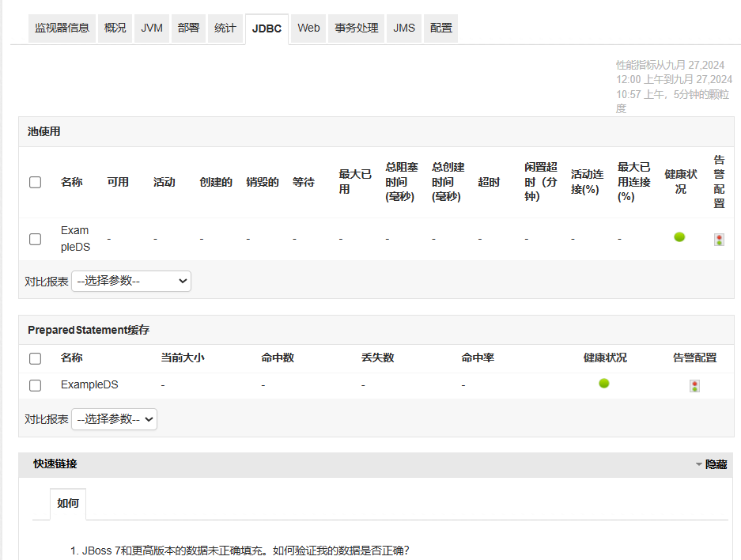741x560 pixels.
Task: Click the 隐藏 link in quick links
Action: click(x=716, y=464)
